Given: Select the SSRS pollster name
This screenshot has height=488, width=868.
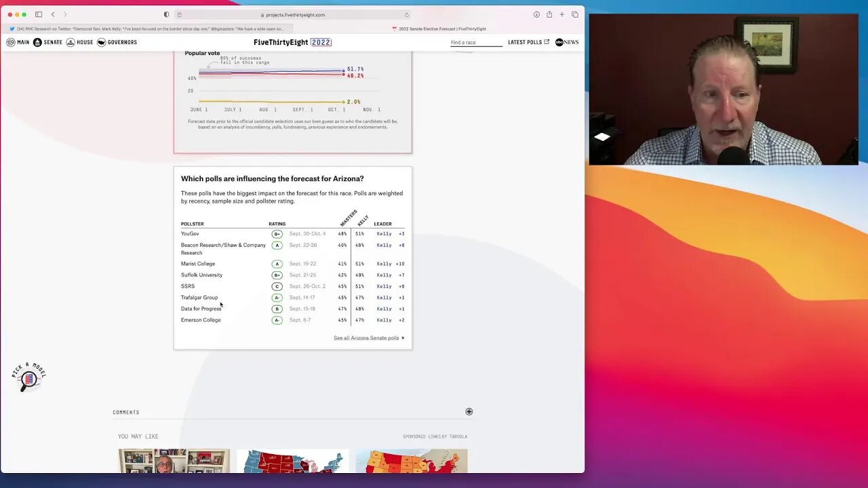Looking at the screenshot, I should (x=188, y=286).
